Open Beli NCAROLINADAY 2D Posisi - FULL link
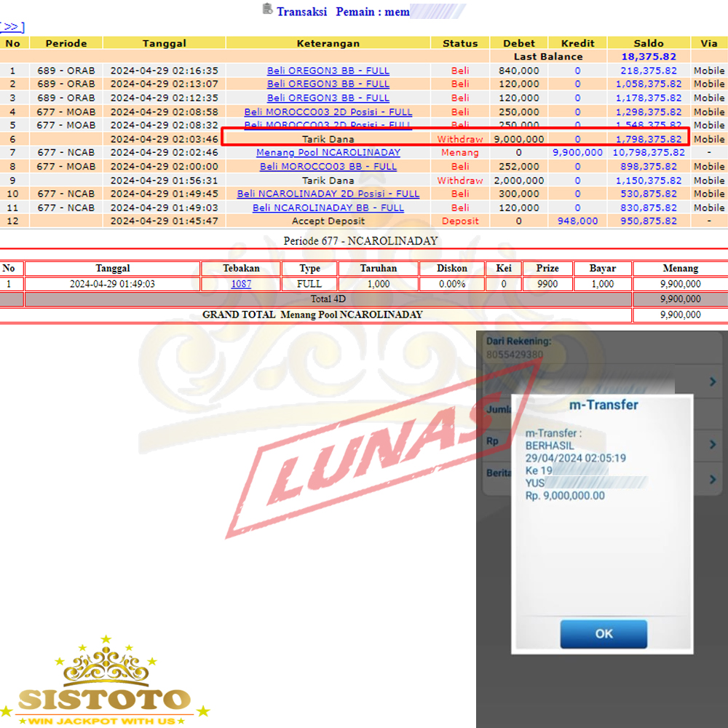 (328, 194)
